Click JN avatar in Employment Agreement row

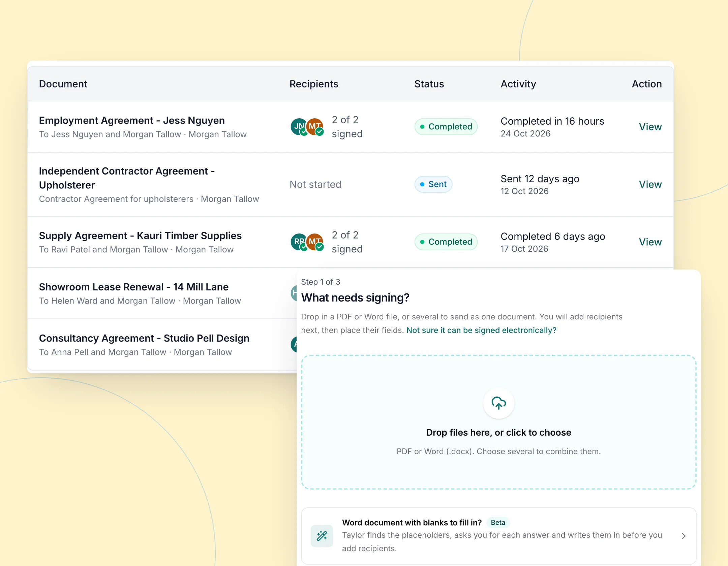299,127
